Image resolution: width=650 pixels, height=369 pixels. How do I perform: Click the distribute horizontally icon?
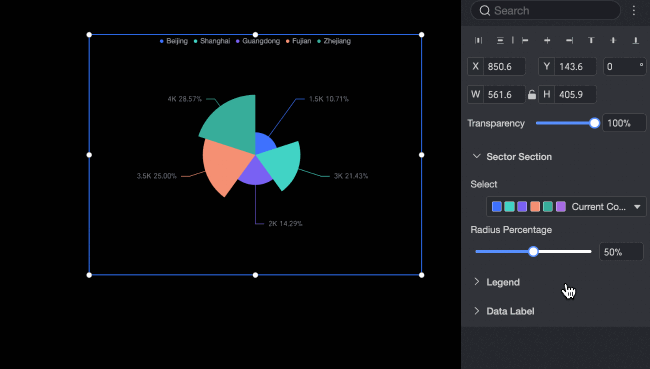pyautogui.click(x=478, y=40)
